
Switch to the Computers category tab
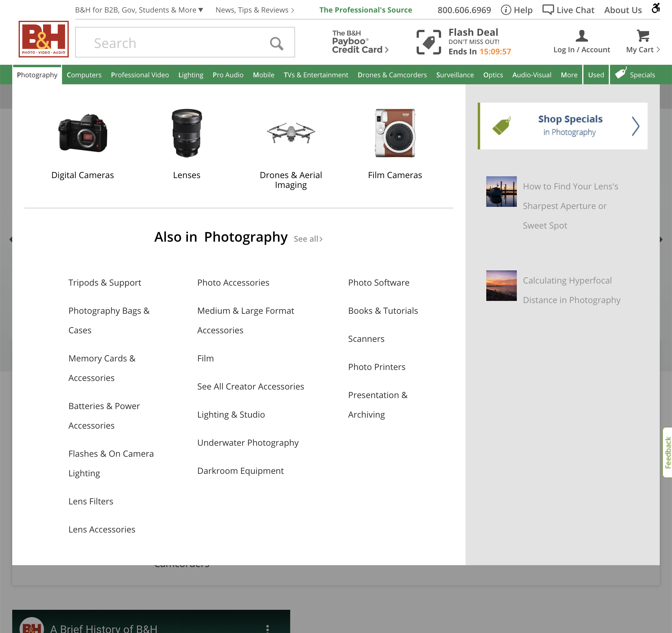coord(84,75)
